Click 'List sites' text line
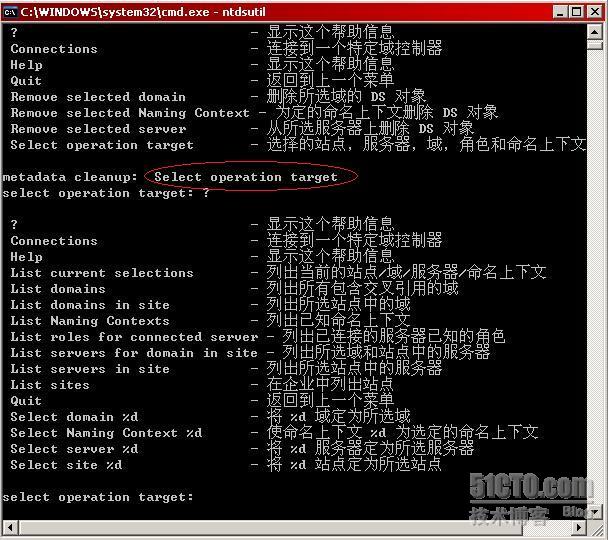The image size is (608, 540). [50, 385]
